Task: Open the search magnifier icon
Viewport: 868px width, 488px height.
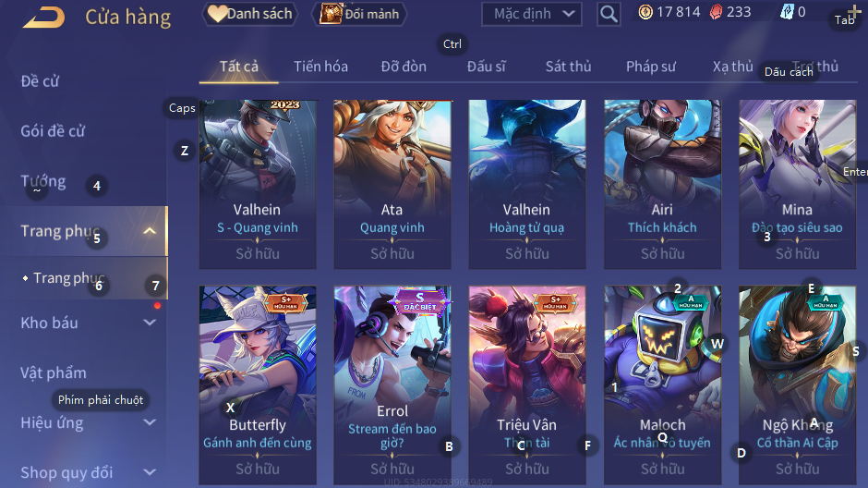Action: [609, 14]
